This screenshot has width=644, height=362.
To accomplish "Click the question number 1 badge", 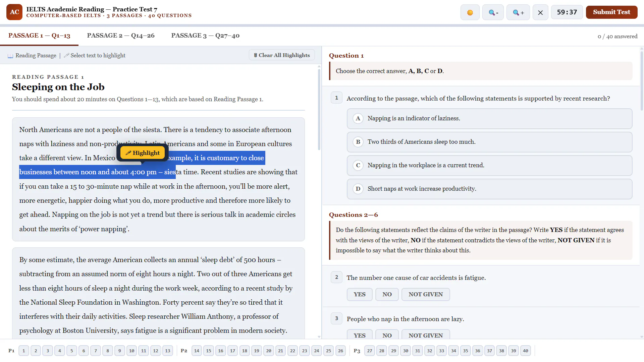I will 336,98.
